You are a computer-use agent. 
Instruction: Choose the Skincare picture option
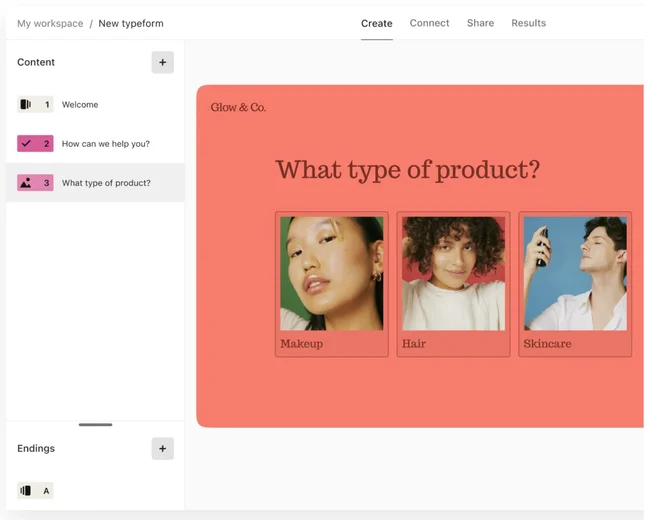click(x=575, y=283)
